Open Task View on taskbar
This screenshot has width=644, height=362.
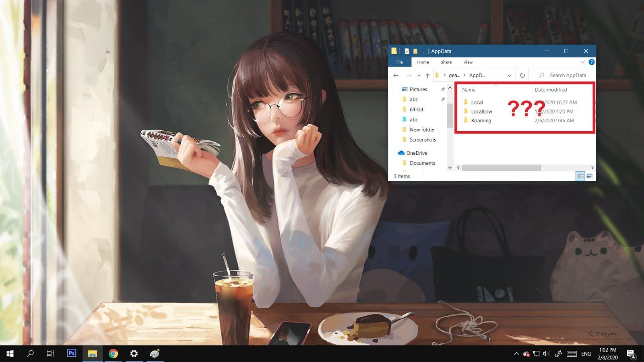point(50,354)
